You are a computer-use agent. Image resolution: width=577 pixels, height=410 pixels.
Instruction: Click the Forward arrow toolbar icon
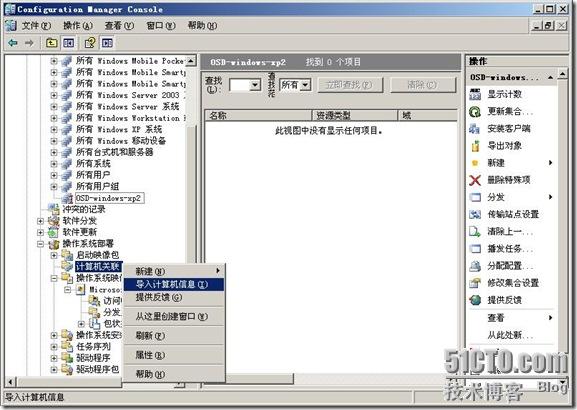pyautogui.click(x=29, y=43)
